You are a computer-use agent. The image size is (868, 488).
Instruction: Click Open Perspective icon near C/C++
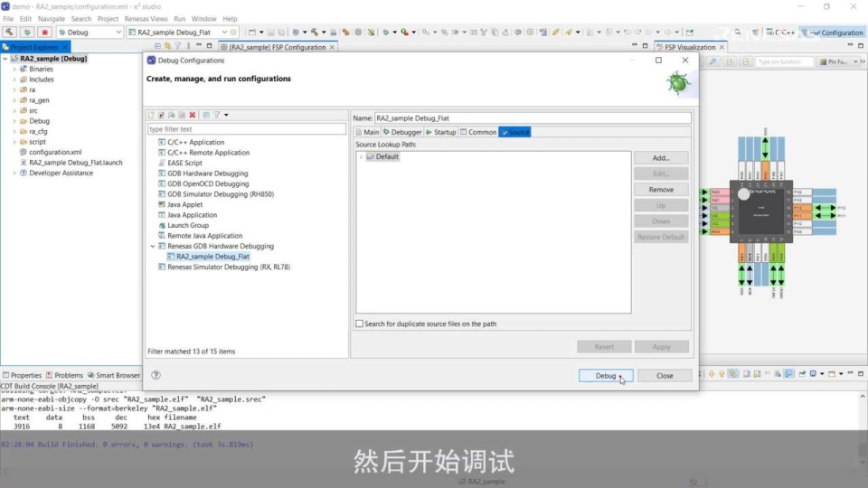coord(755,33)
